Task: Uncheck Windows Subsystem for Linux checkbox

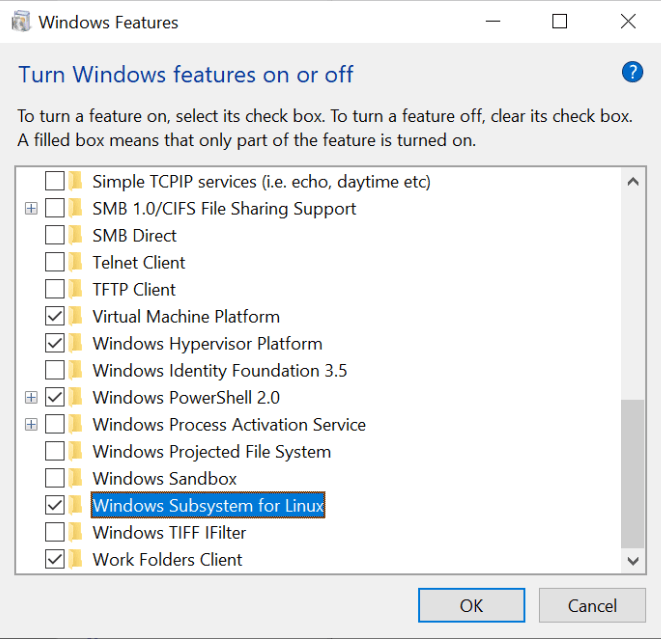Action: click(55, 505)
